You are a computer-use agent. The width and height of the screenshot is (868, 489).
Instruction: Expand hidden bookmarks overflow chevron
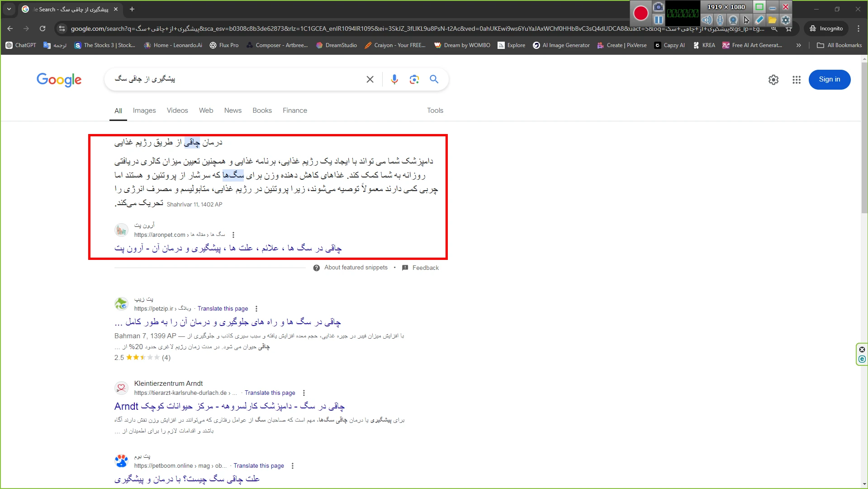click(798, 45)
